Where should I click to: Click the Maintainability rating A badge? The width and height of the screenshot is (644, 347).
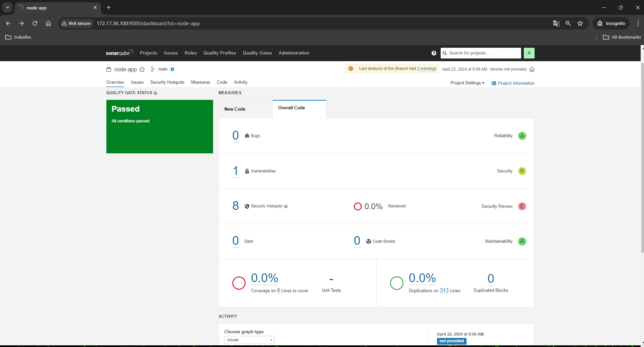522,241
